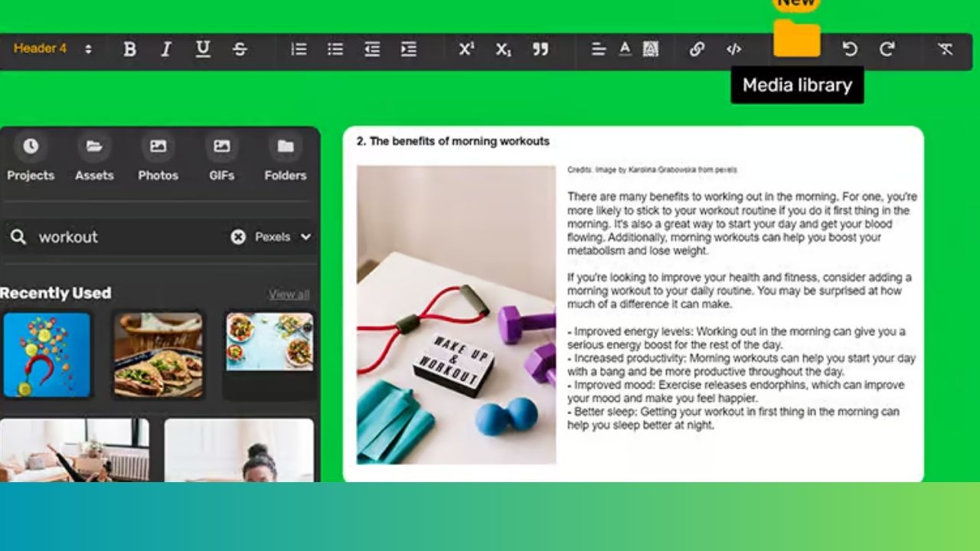
Task: Insert a hyperlink
Action: pyautogui.click(x=696, y=50)
